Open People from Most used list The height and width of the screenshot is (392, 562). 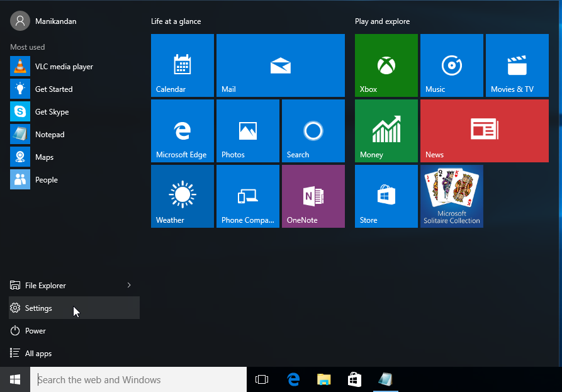point(74,179)
